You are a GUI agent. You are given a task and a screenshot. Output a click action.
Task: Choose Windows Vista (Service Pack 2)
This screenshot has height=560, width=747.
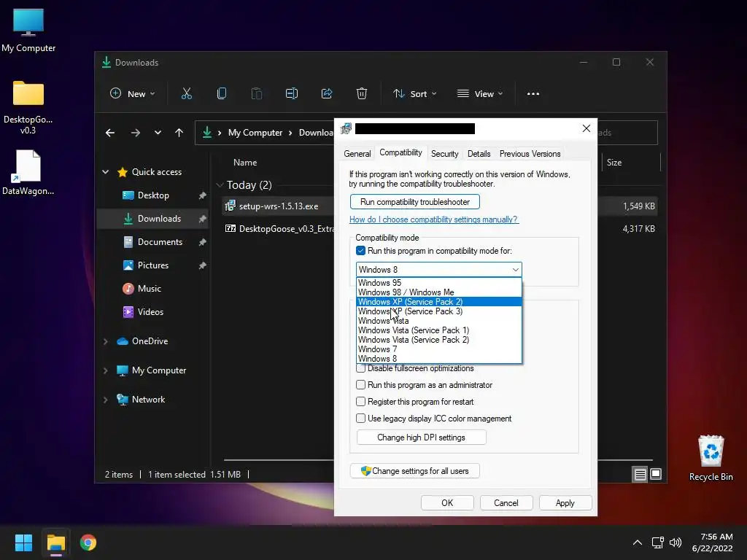[x=438, y=340]
